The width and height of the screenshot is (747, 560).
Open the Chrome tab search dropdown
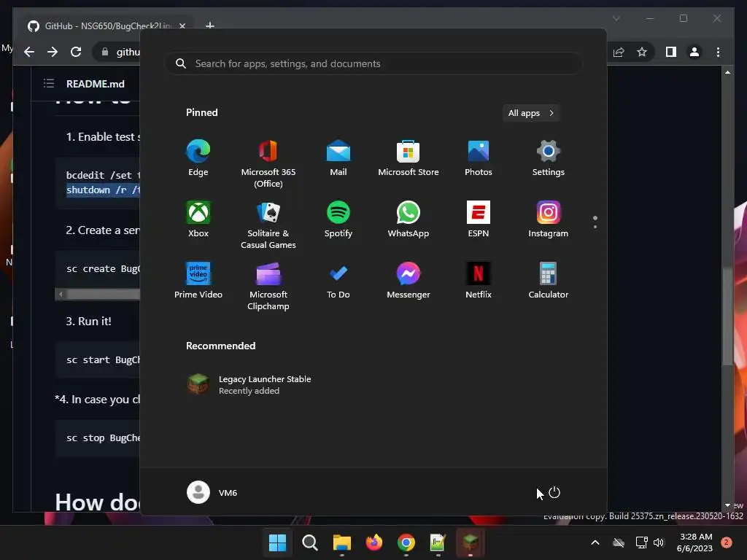click(616, 18)
